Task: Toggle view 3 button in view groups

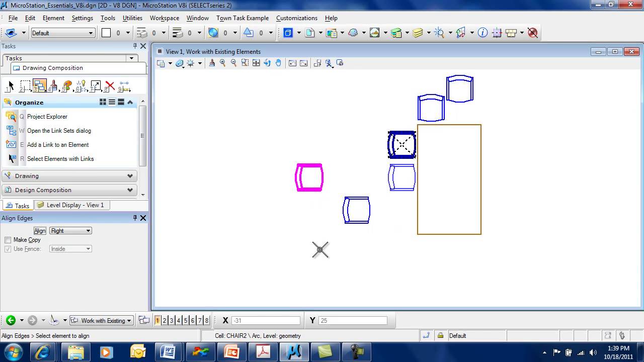Action: click(172, 320)
